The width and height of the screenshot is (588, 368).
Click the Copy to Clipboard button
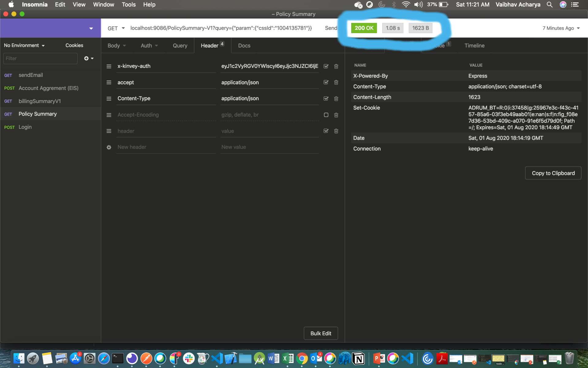click(x=553, y=173)
